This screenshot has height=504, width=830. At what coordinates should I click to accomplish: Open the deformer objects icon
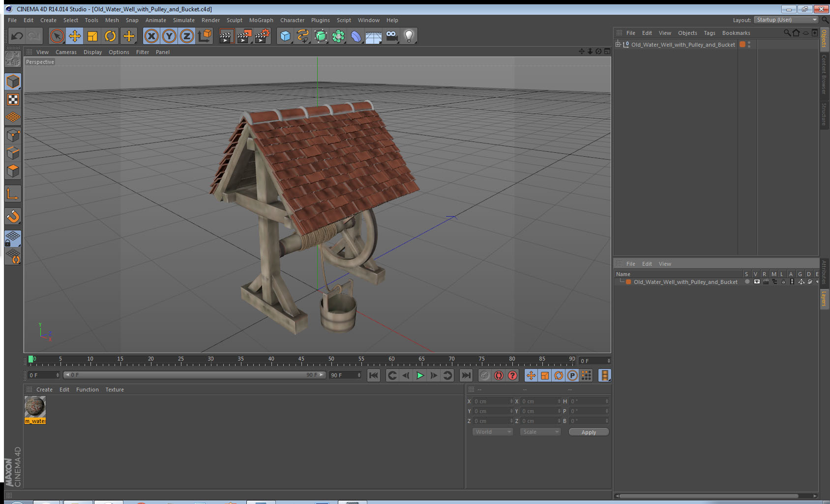tap(356, 36)
